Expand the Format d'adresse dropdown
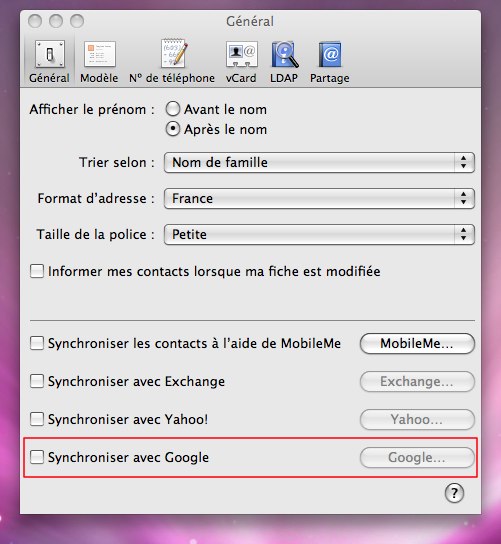 pyautogui.click(x=319, y=198)
